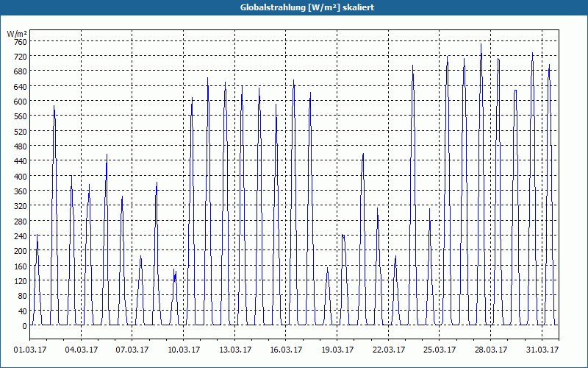Click the 80 y-axis value
Screen dimensions: 588x368
tap(23, 296)
